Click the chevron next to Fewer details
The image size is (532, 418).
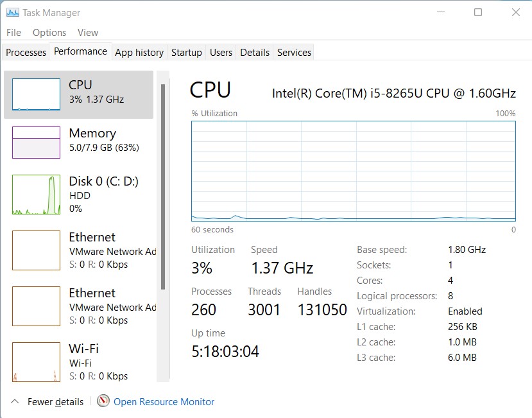tap(14, 401)
